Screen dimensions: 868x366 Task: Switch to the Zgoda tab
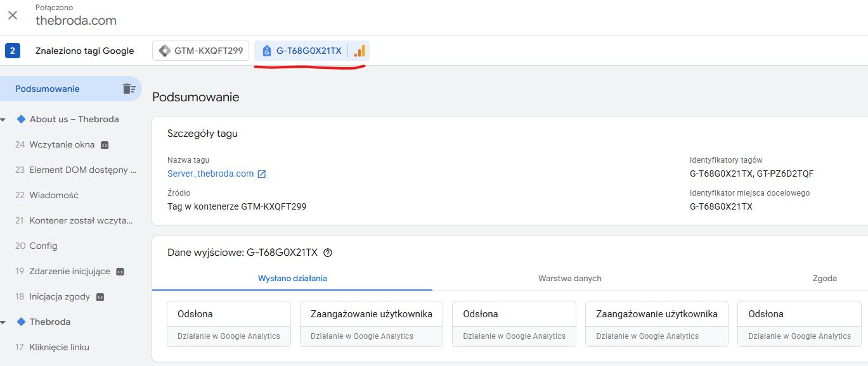[824, 279]
